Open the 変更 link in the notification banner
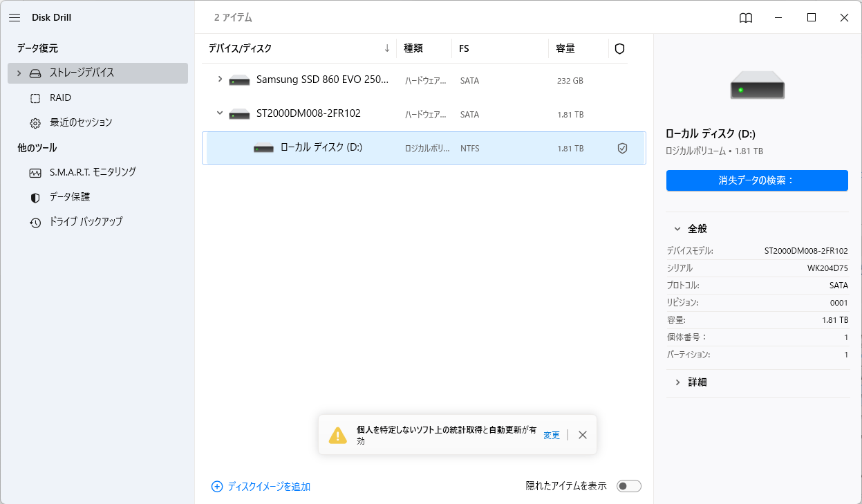Image resolution: width=862 pixels, height=504 pixels. 551,434
